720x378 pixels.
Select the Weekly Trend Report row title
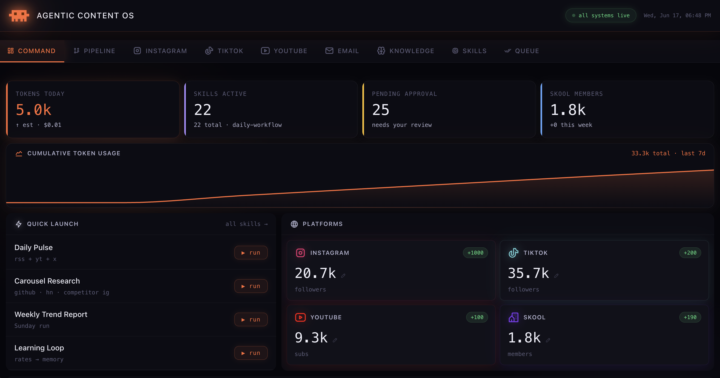pos(51,315)
